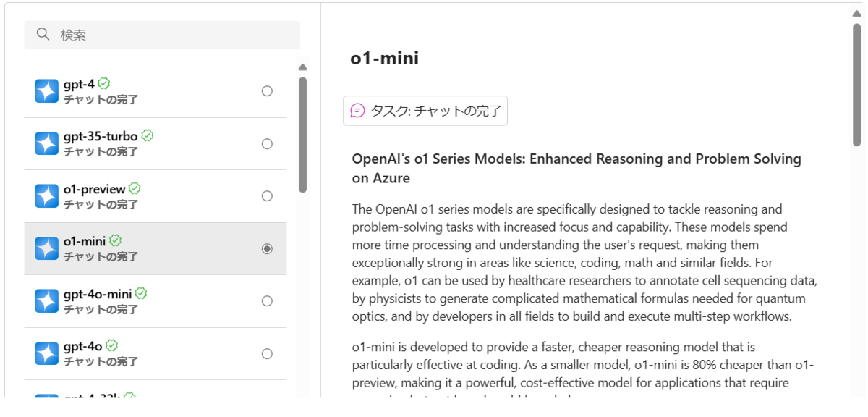Click the details pane vertical scrollbar thumb
This screenshot has height=417, width=868.
coord(856,85)
